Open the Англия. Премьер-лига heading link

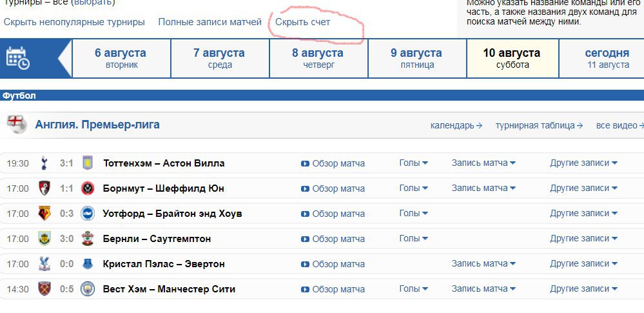click(97, 125)
